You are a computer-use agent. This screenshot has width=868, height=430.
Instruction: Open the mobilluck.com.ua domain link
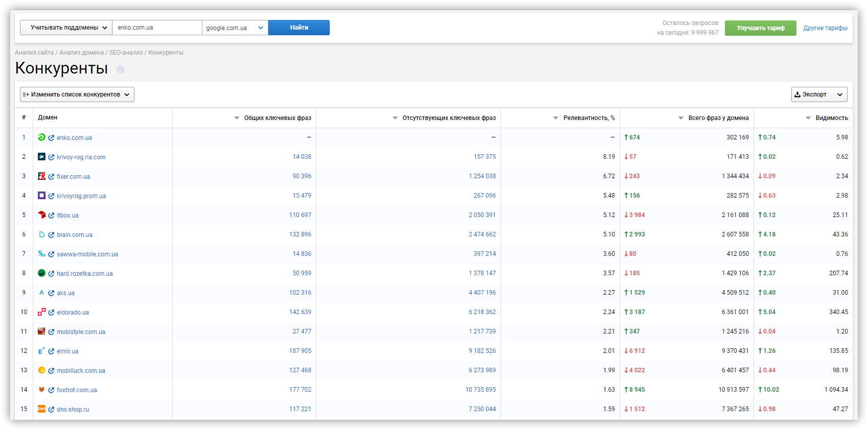coord(81,371)
